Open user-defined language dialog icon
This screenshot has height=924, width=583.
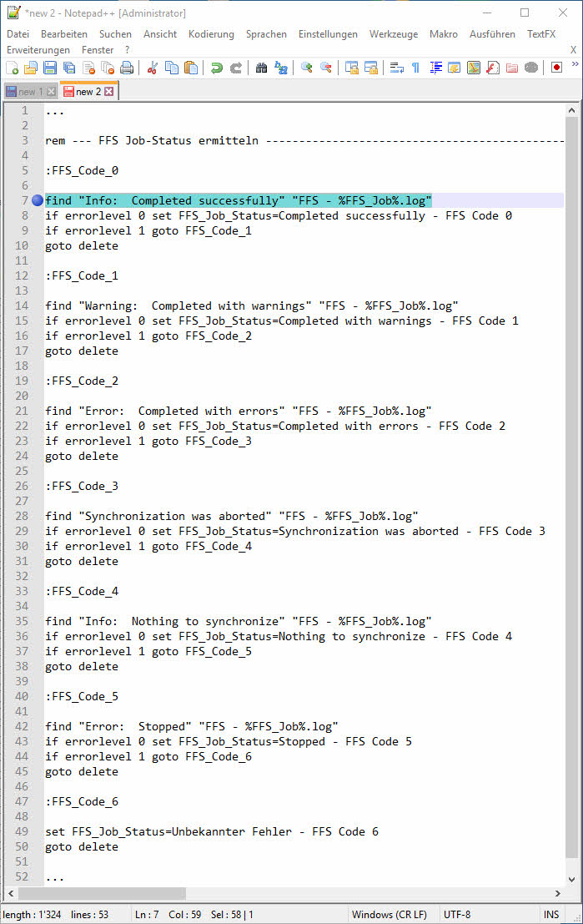454,68
